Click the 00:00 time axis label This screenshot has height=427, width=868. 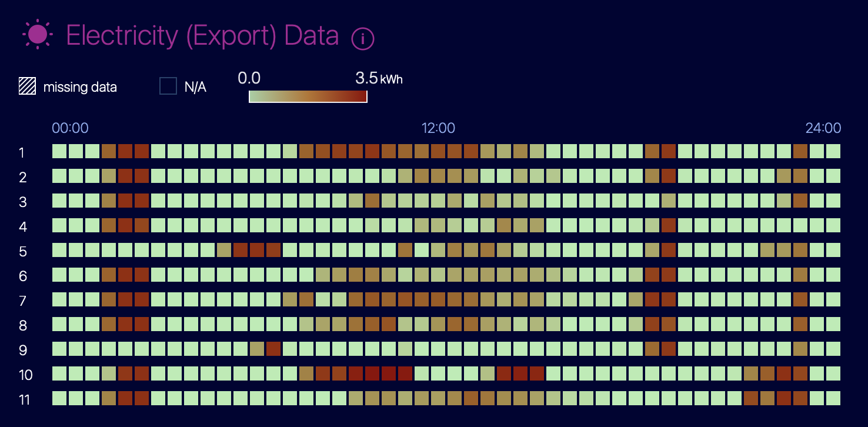pyautogui.click(x=70, y=128)
